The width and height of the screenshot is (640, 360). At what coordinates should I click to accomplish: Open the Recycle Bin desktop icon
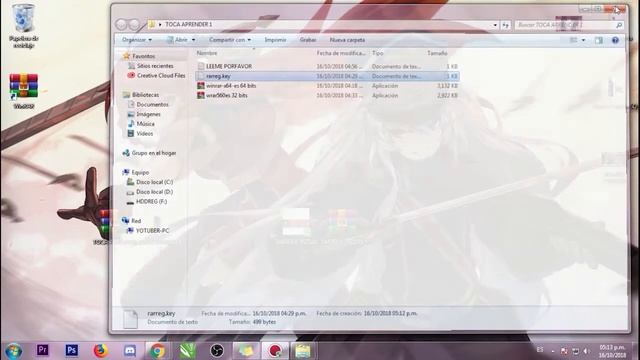coord(24,25)
